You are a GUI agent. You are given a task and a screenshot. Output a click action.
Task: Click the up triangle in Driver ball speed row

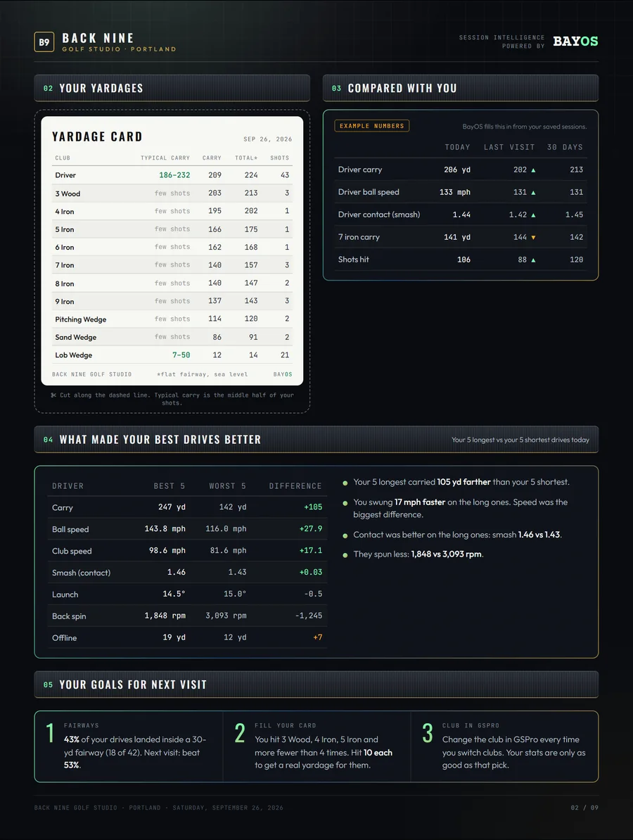533,192
